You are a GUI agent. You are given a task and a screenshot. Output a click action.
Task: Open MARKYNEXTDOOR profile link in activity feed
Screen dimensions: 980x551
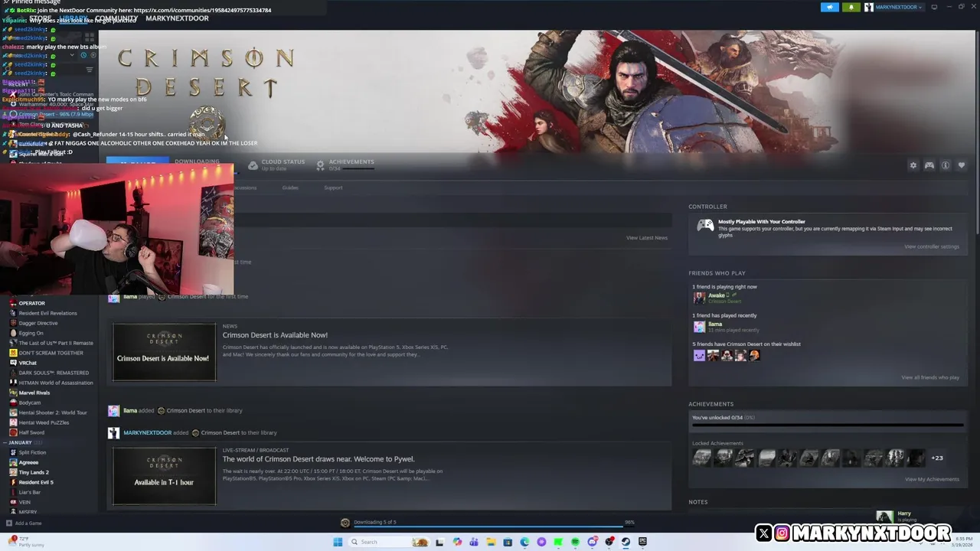[148, 433]
